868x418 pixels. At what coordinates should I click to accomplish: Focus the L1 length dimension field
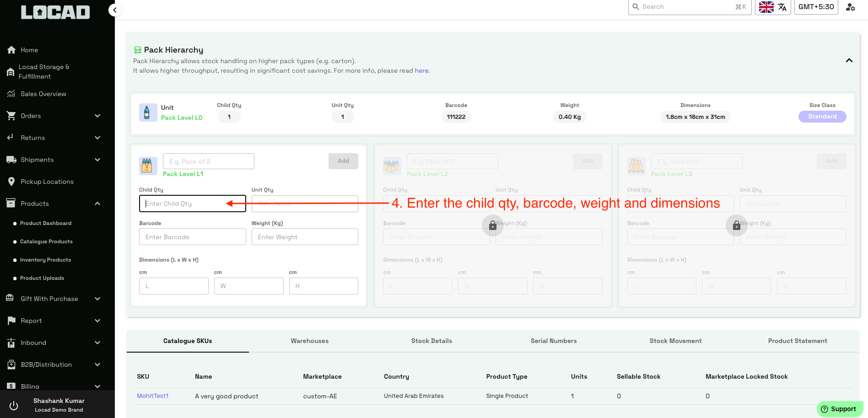click(174, 286)
